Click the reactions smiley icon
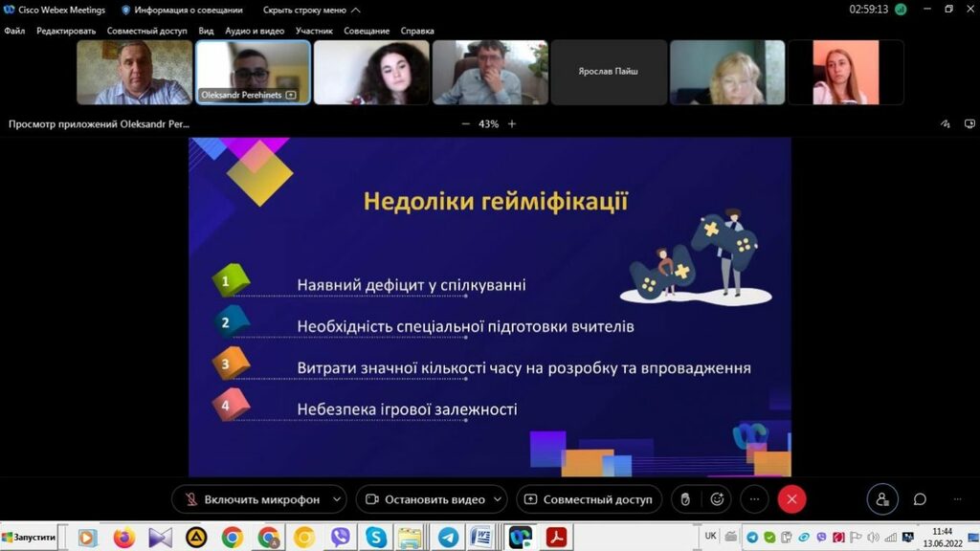Screen dimensions: 980x551 click(716, 498)
